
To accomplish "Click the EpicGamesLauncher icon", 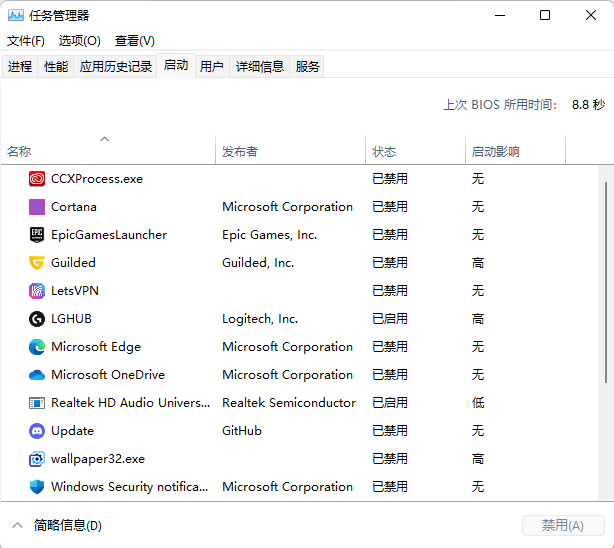I will 37,235.
